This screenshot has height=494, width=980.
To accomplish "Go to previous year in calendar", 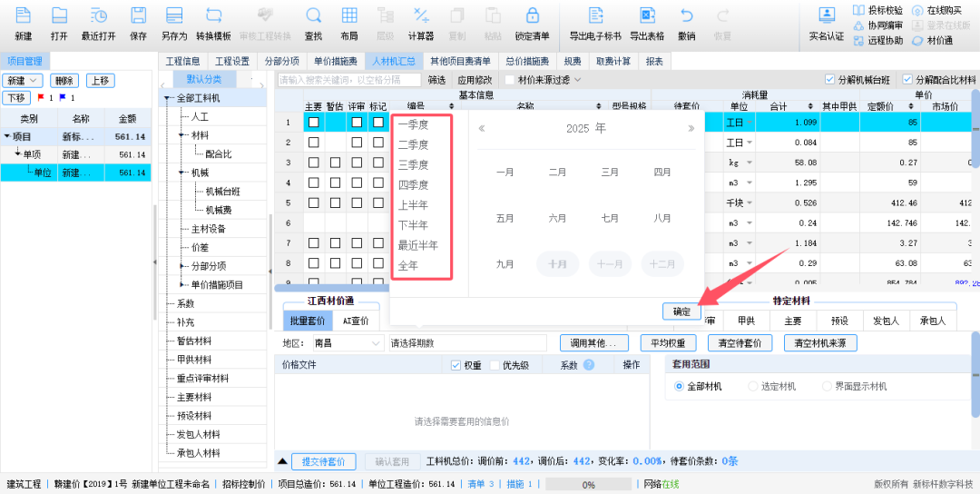I will (482, 129).
